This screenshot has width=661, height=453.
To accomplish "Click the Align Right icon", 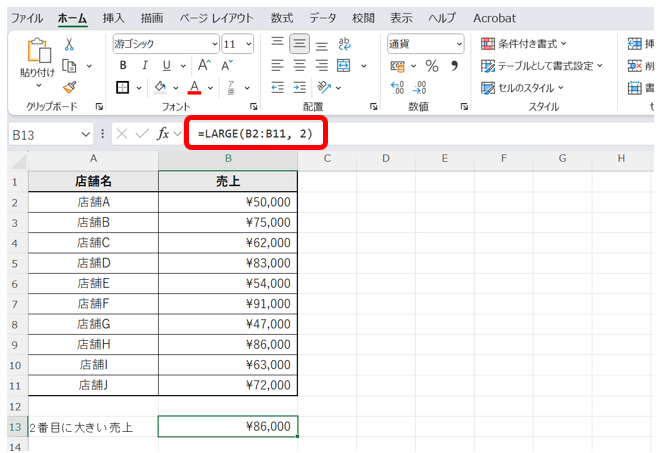I will [322, 65].
